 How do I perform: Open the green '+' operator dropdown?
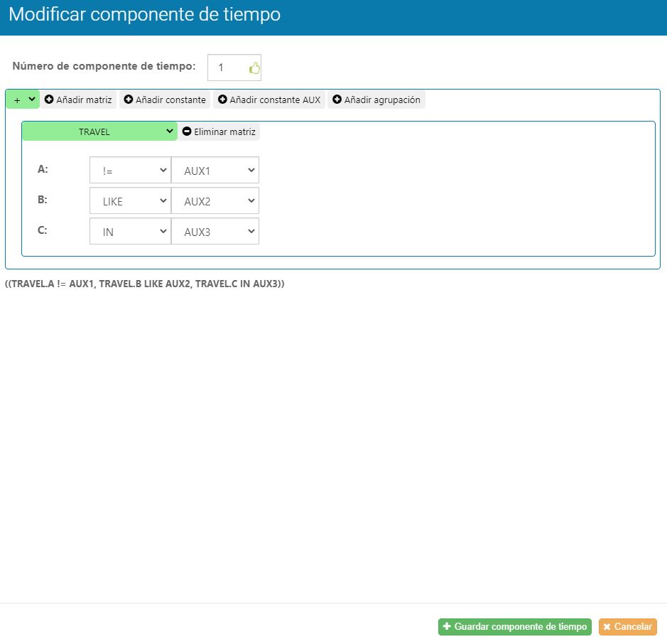point(23,100)
